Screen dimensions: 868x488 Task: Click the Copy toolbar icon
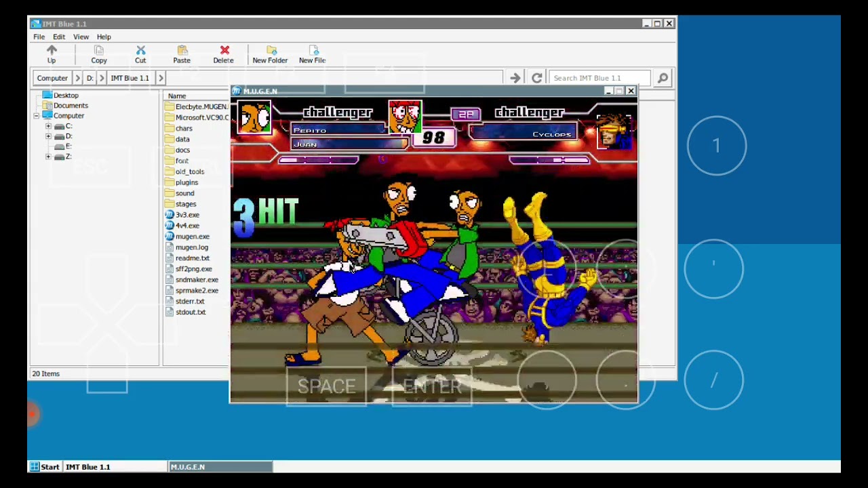(99, 51)
